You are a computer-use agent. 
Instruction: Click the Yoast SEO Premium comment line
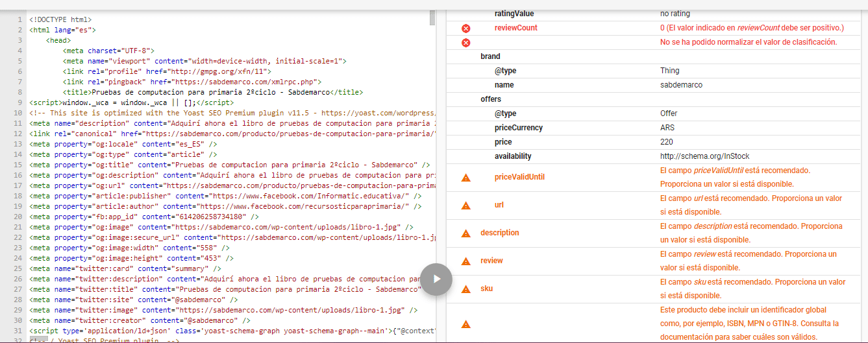[x=232, y=113]
